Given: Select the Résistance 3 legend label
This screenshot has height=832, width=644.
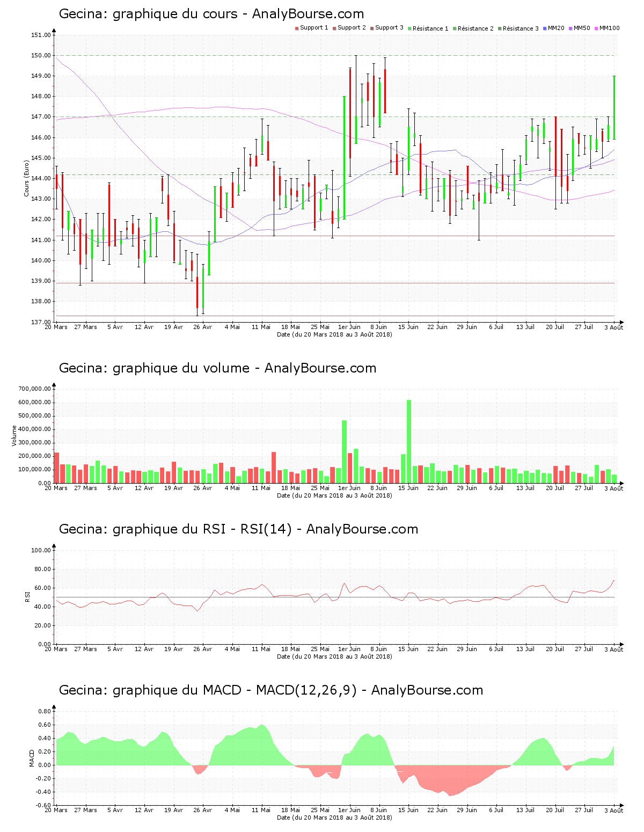Looking at the screenshot, I should 521,28.
